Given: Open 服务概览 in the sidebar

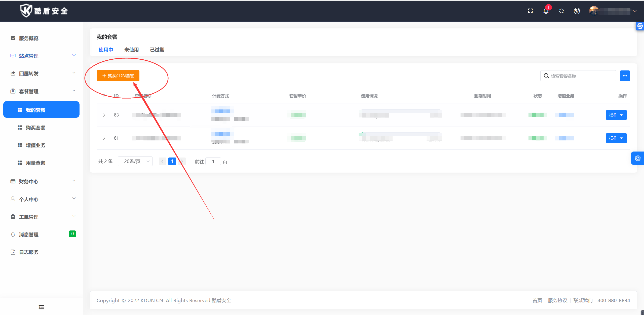Looking at the screenshot, I should [29, 38].
